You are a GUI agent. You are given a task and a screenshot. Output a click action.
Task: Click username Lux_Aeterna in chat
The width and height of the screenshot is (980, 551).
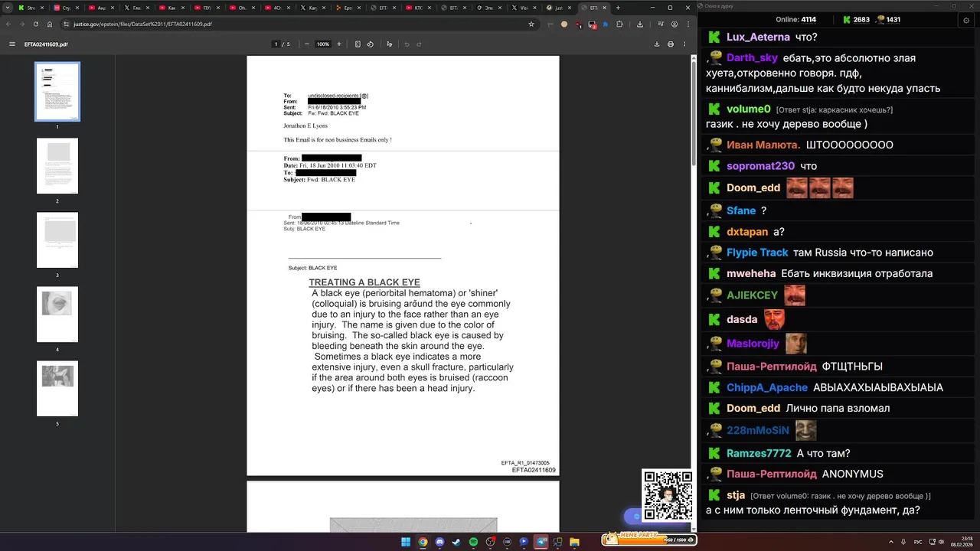[x=758, y=37]
